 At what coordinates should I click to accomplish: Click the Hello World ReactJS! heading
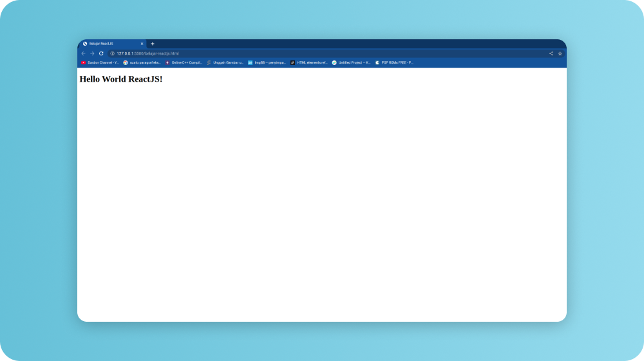121,79
